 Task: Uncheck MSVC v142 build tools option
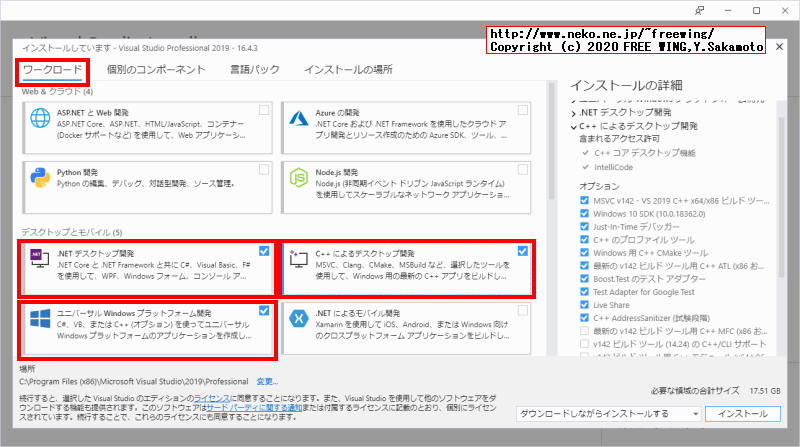pyautogui.click(x=584, y=201)
